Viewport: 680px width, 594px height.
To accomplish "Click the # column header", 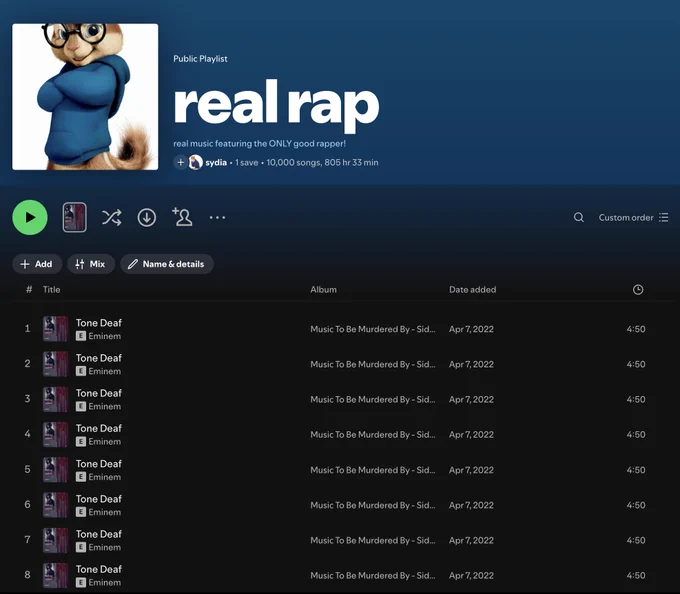I will [x=29, y=290].
